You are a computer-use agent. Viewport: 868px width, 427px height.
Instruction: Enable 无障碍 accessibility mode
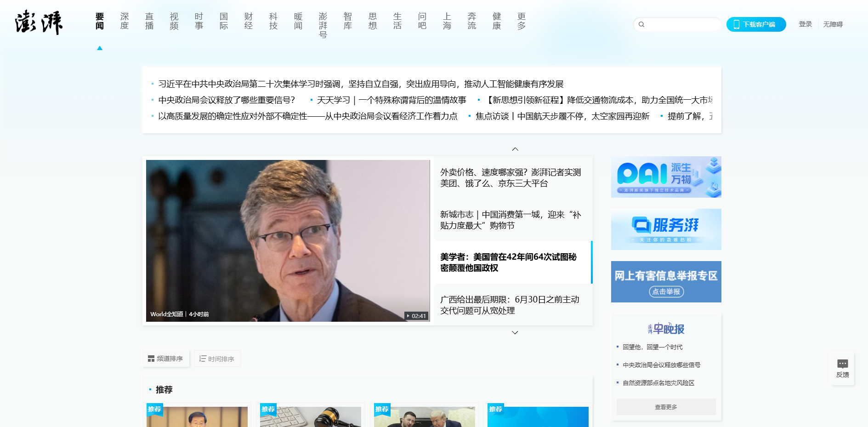pyautogui.click(x=833, y=24)
